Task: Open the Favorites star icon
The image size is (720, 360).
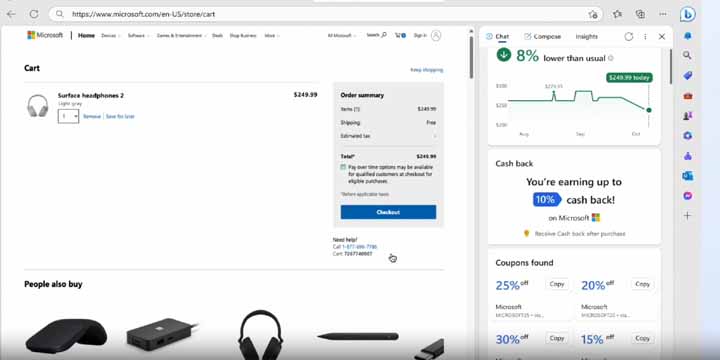Action: (617, 14)
